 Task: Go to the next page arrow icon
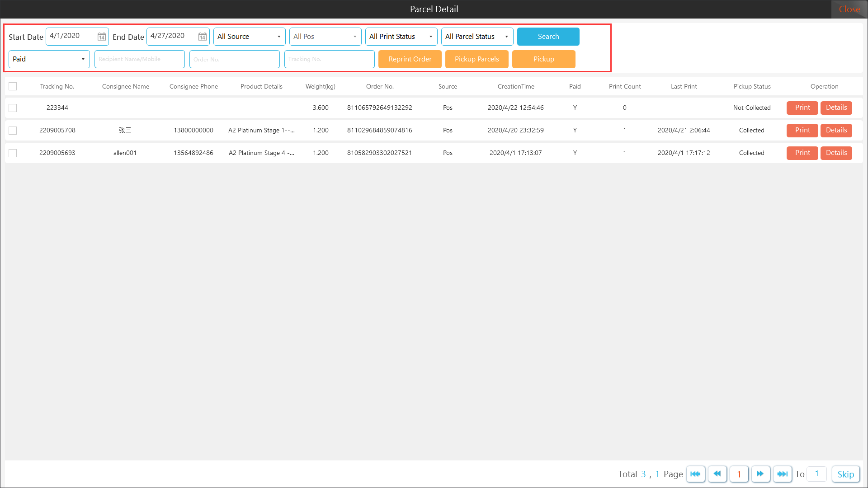pos(760,474)
